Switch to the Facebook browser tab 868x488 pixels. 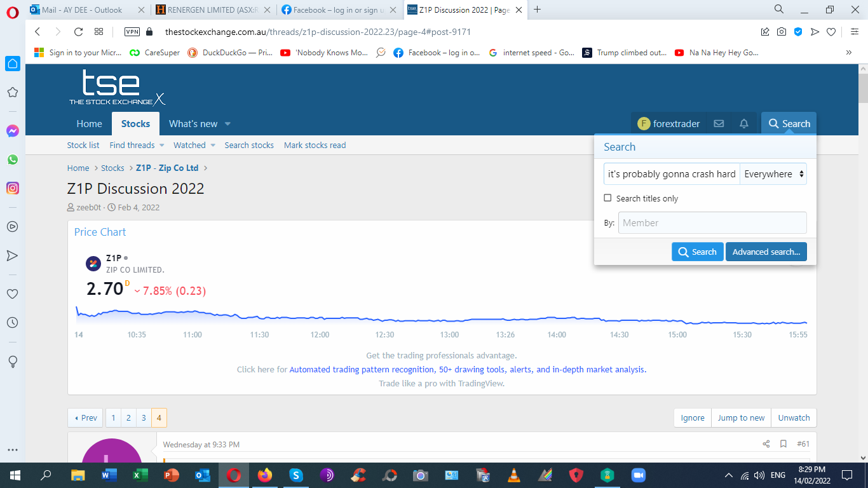(339, 10)
